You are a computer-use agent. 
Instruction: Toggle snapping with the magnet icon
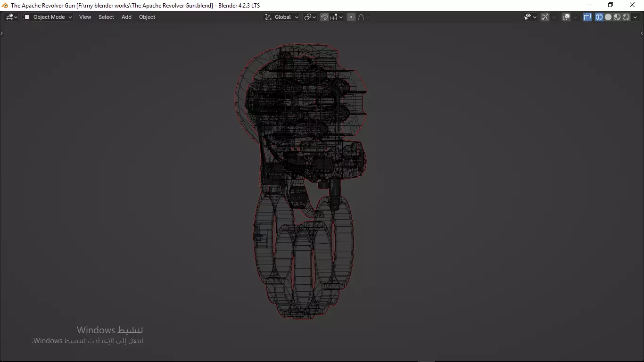324,17
